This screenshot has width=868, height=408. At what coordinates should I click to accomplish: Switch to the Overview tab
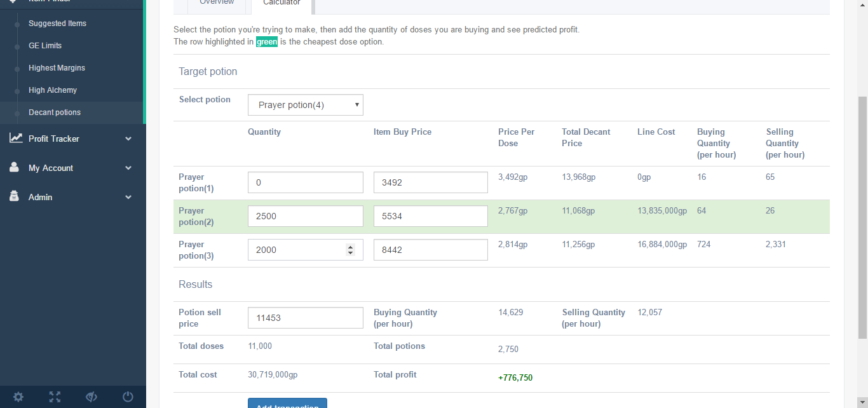217,3
